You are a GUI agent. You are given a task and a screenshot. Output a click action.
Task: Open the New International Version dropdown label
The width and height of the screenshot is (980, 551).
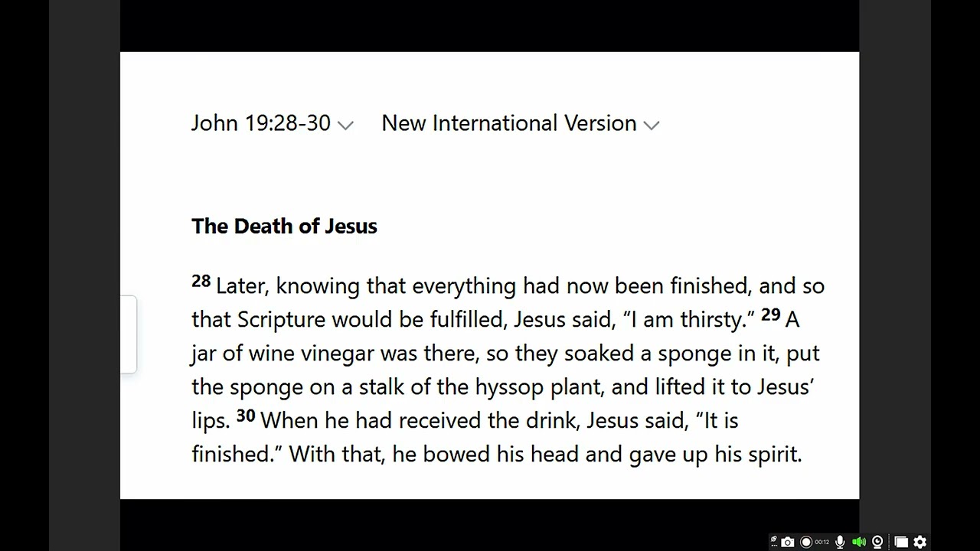[x=508, y=123]
